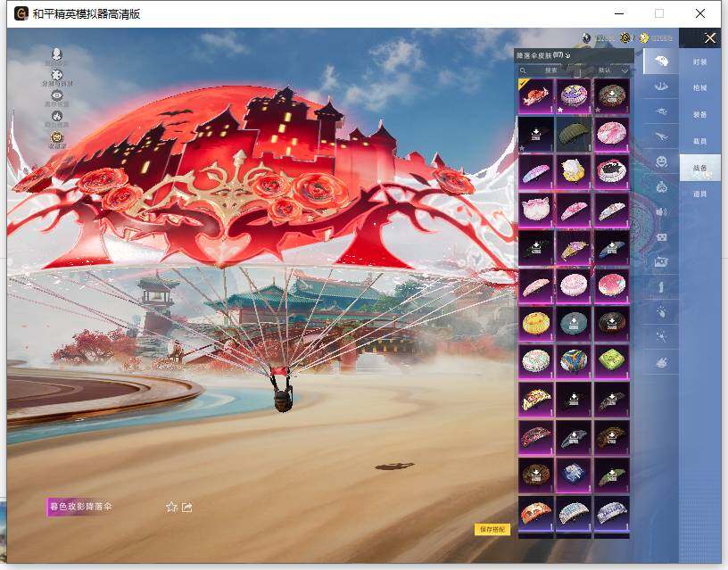
Task: Open the robot companion category icon
Action: 661,187
